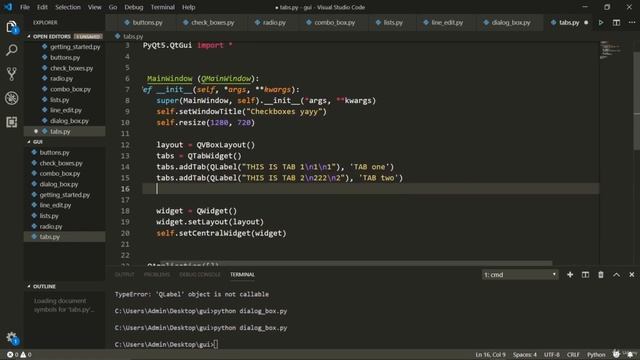Split the editor to the right
The image size is (640, 360).
[x=616, y=22]
